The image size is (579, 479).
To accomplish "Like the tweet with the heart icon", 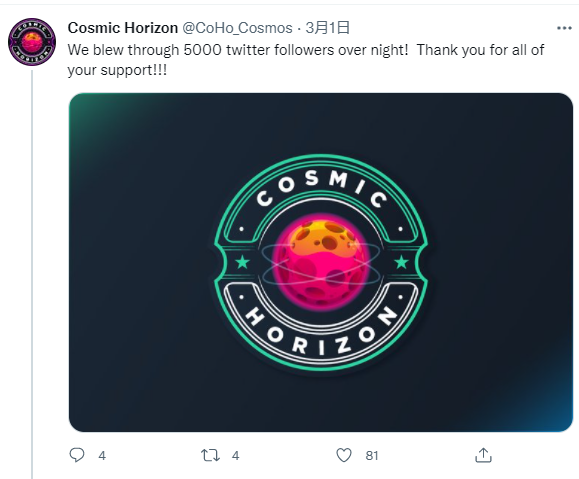I will pos(344,455).
